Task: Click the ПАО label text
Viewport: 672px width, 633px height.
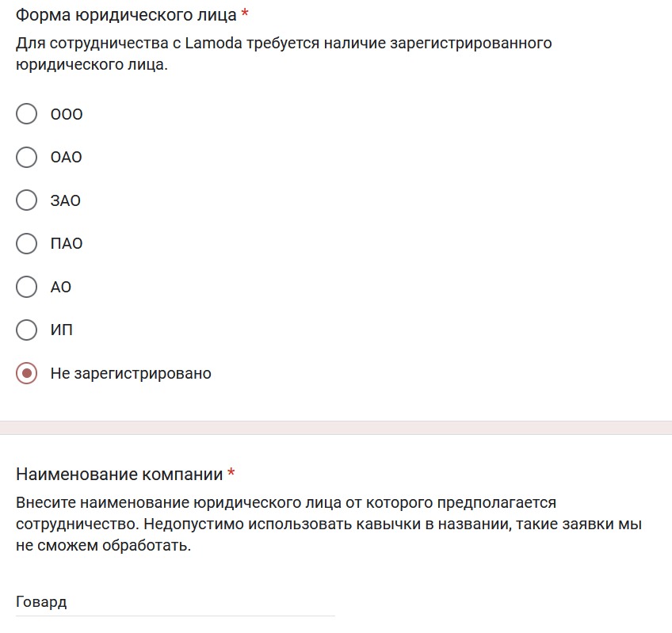Action: [x=67, y=243]
